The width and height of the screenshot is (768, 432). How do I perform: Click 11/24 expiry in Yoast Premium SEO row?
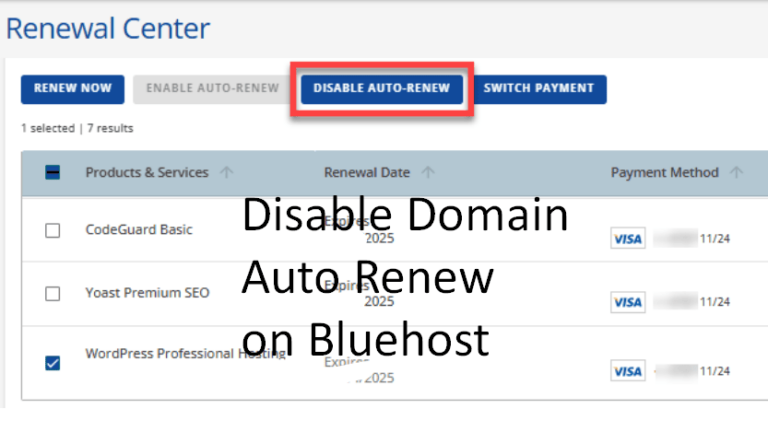(x=715, y=302)
